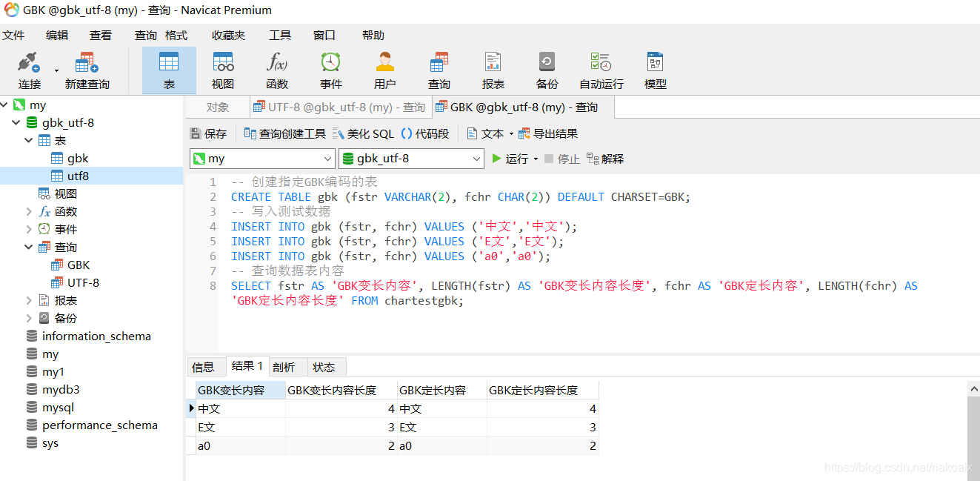Open the 模型 (Models) panel
This screenshot has height=481, width=980.
[x=655, y=69]
